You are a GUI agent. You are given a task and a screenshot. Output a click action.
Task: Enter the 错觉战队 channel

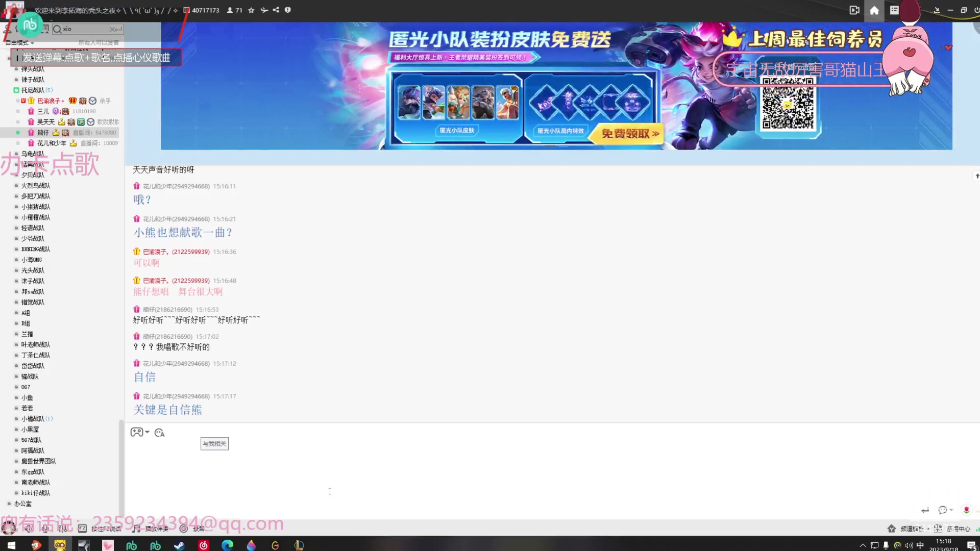(33, 303)
